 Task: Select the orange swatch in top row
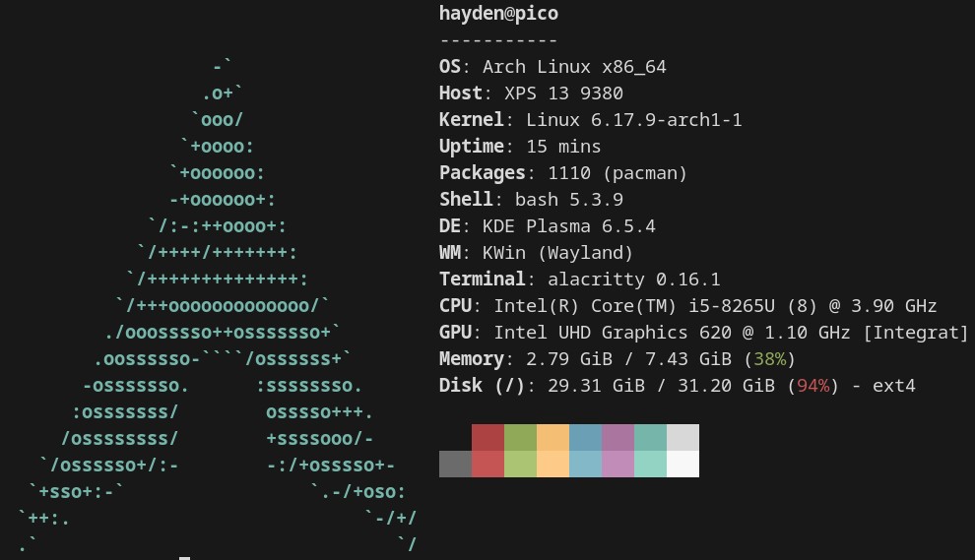tap(552, 437)
